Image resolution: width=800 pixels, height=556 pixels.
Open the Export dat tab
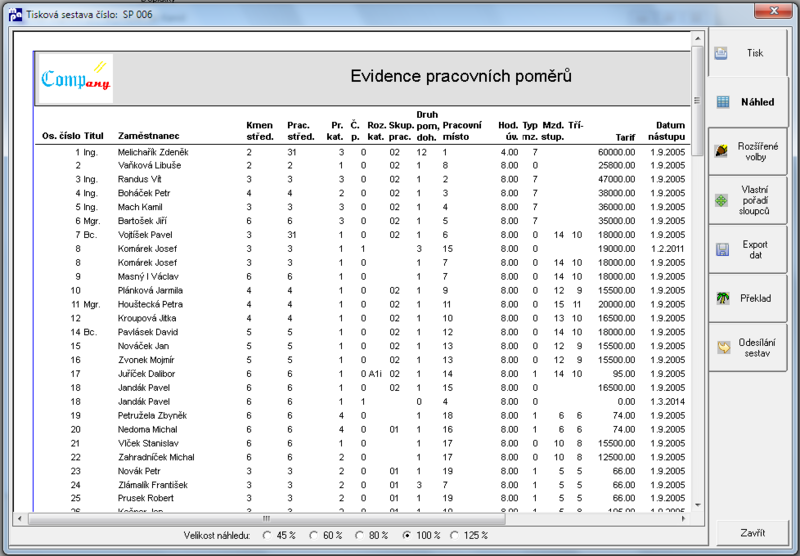click(x=747, y=249)
